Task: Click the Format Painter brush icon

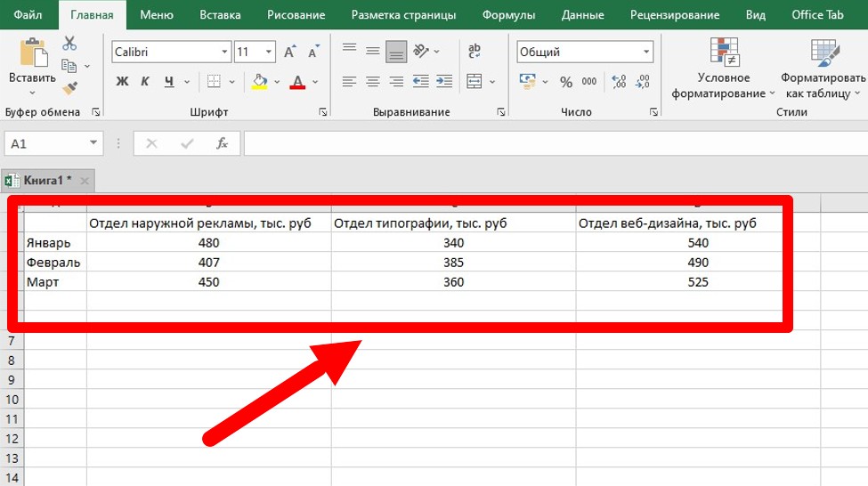Action: [x=69, y=88]
